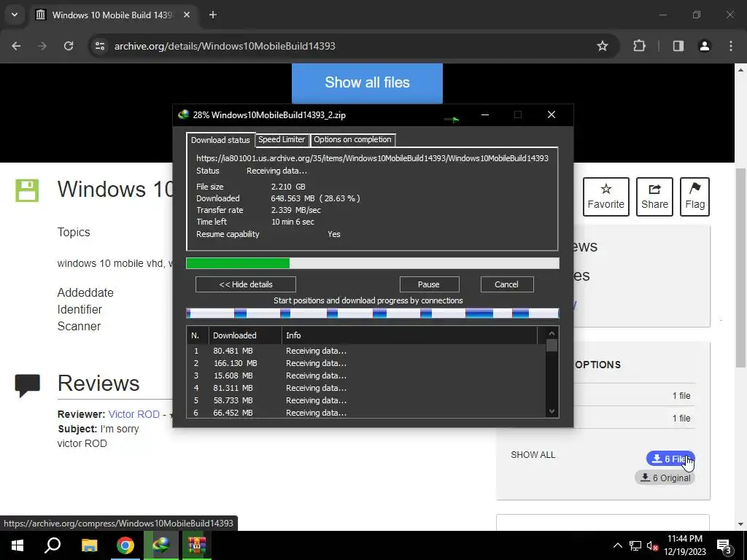Image resolution: width=747 pixels, height=560 pixels.
Task: Click the green floppy disk software icon
Action: point(27,190)
